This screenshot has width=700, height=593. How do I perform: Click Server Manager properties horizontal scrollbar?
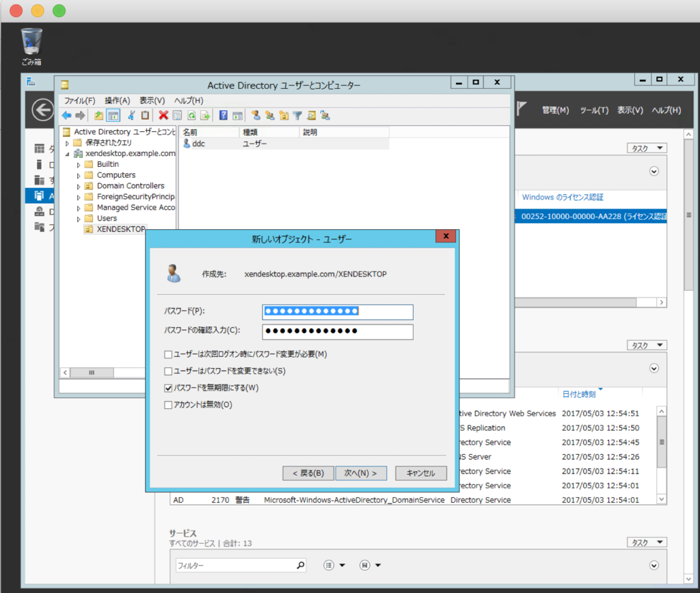(x=576, y=302)
